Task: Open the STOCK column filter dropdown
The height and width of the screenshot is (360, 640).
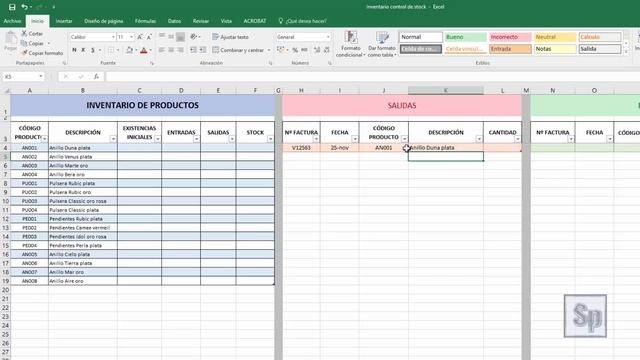Action: [x=270, y=139]
